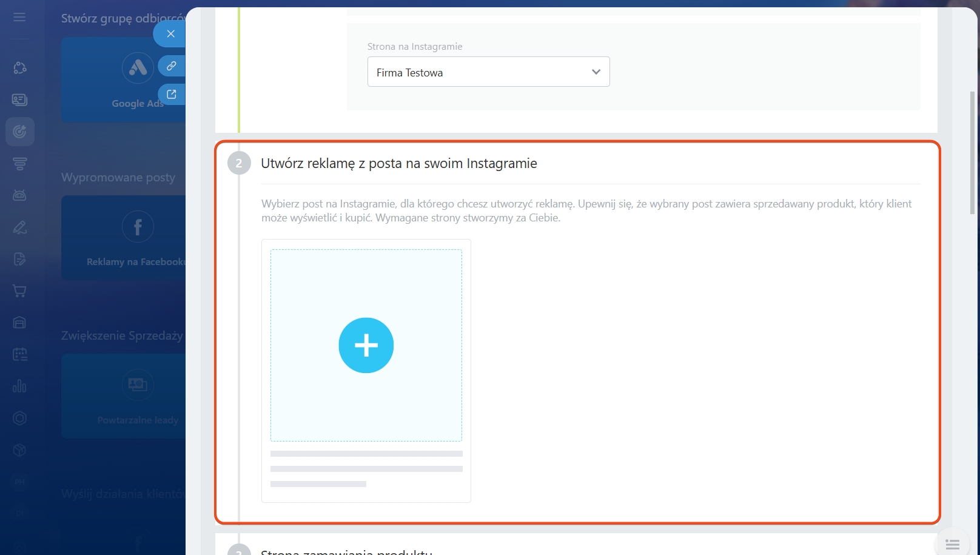Open the contact card icon in the sidebar
The image size is (980, 555).
click(19, 99)
